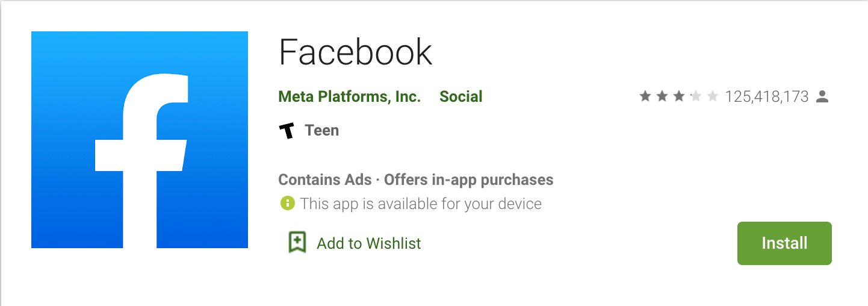868x306 pixels.
Task: Click the Facebook app title heading
Action: coord(356,52)
